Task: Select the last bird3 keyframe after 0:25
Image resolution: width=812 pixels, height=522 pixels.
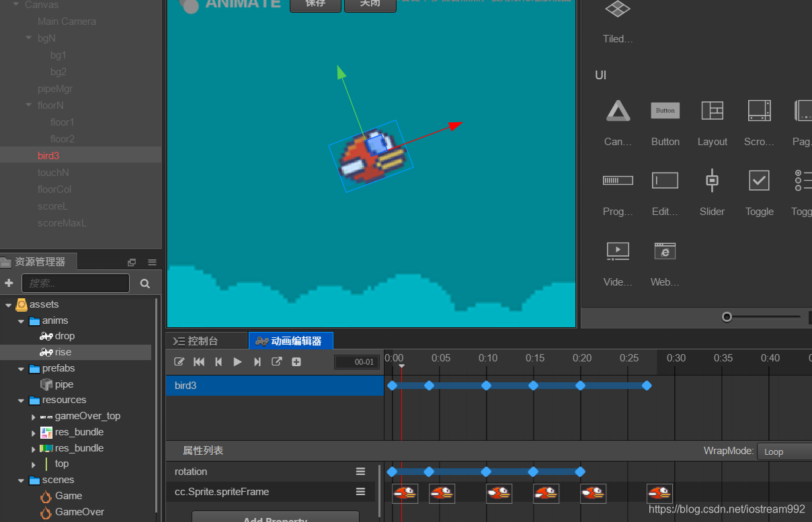Action: click(x=647, y=386)
